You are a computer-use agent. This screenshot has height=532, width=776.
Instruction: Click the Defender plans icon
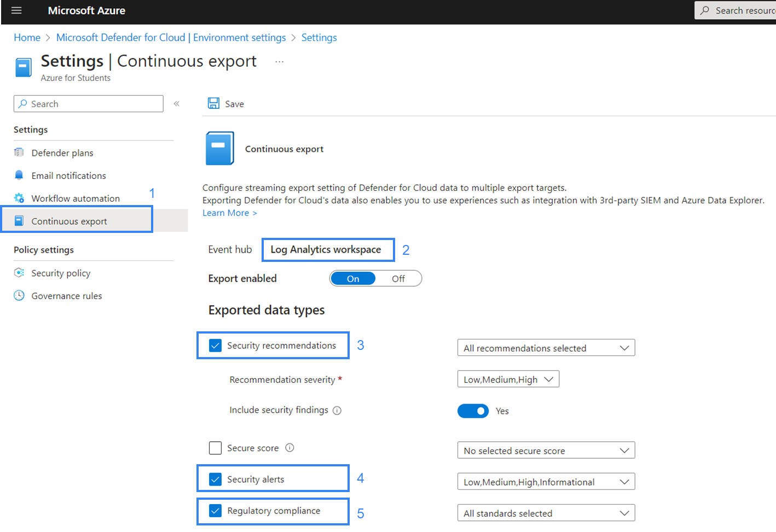pos(19,152)
